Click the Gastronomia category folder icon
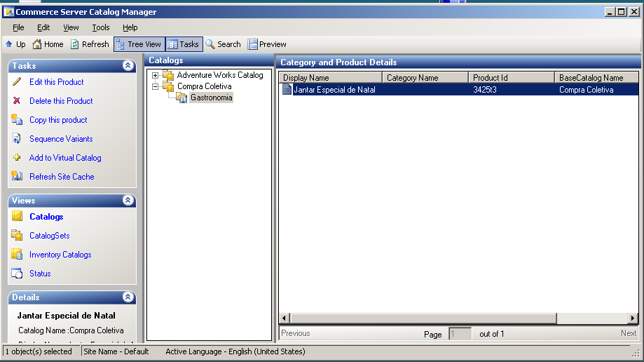 coord(181,98)
